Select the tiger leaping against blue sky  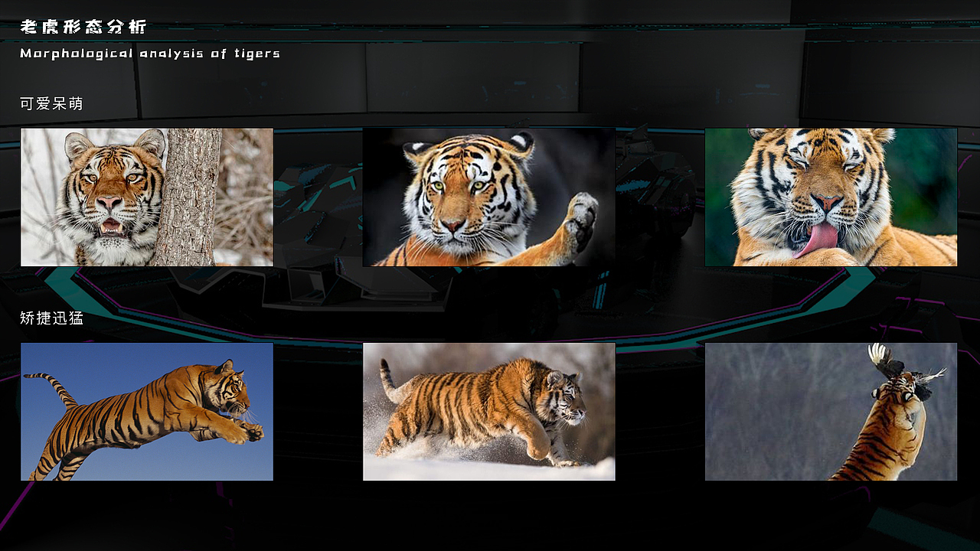coord(147,412)
